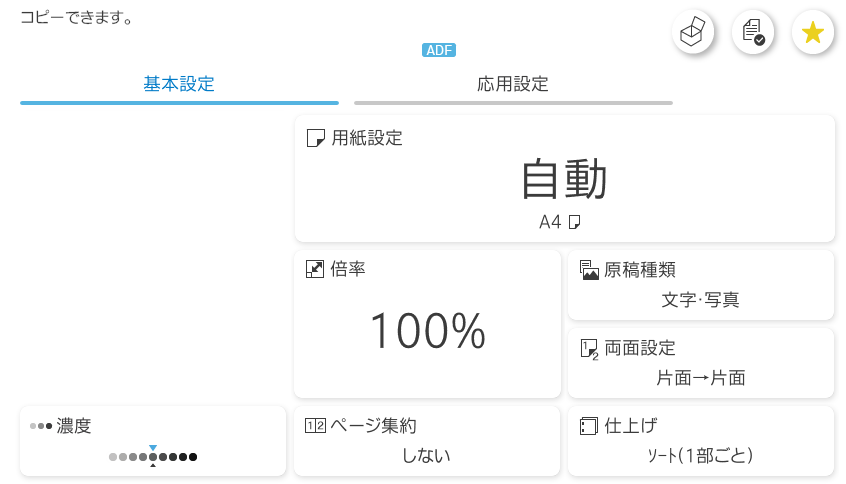Tap the density dots icon beside 濃度
The height and width of the screenshot is (484, 846).
[41, 426]
